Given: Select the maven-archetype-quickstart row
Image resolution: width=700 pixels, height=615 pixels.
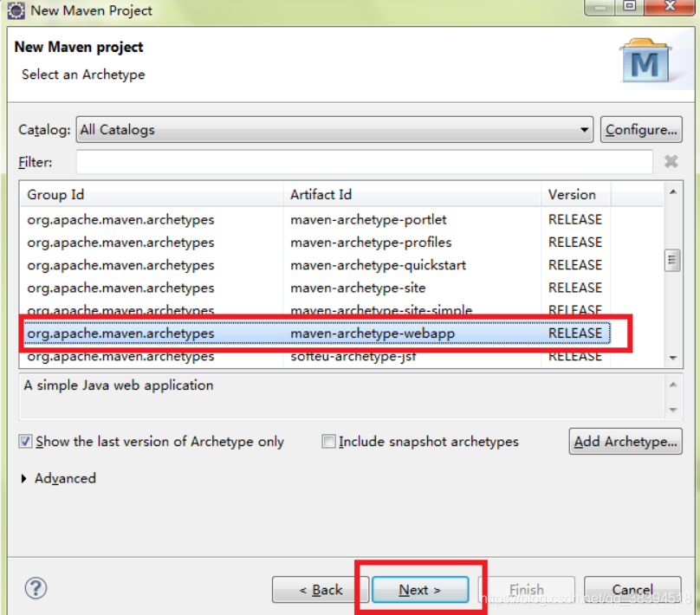Looking at the screenshot, I should tap(315, 265).
